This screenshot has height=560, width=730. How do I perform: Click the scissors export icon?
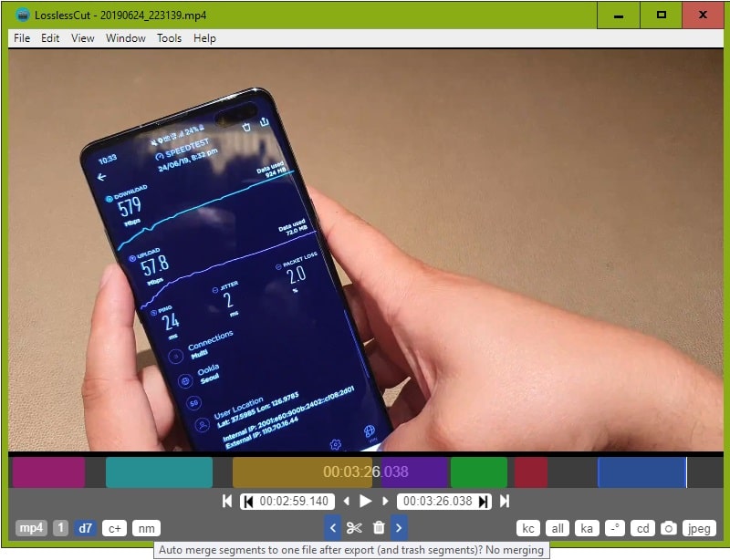pos(355,528)
